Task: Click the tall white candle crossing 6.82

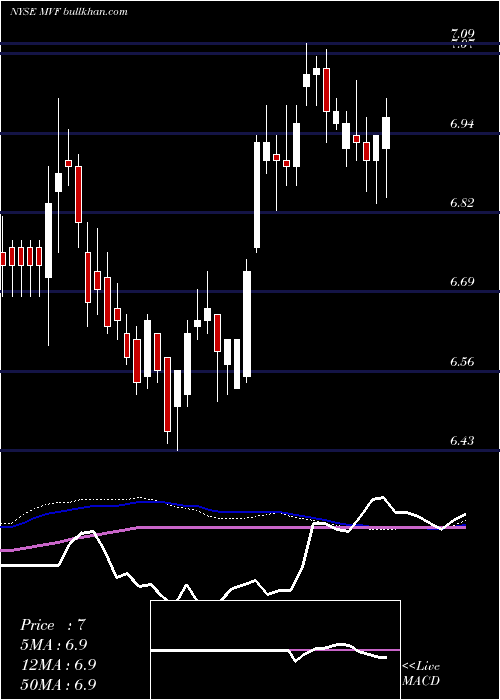Action: [257, 195]
